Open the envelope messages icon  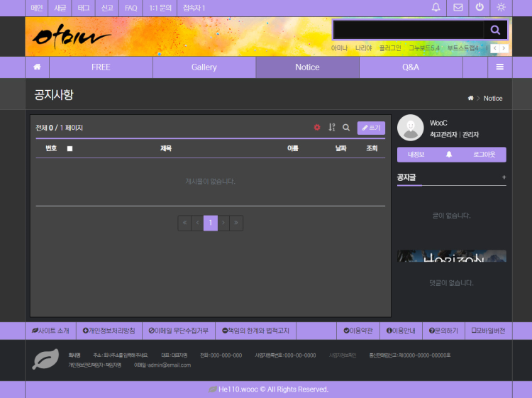pos(458,8)
